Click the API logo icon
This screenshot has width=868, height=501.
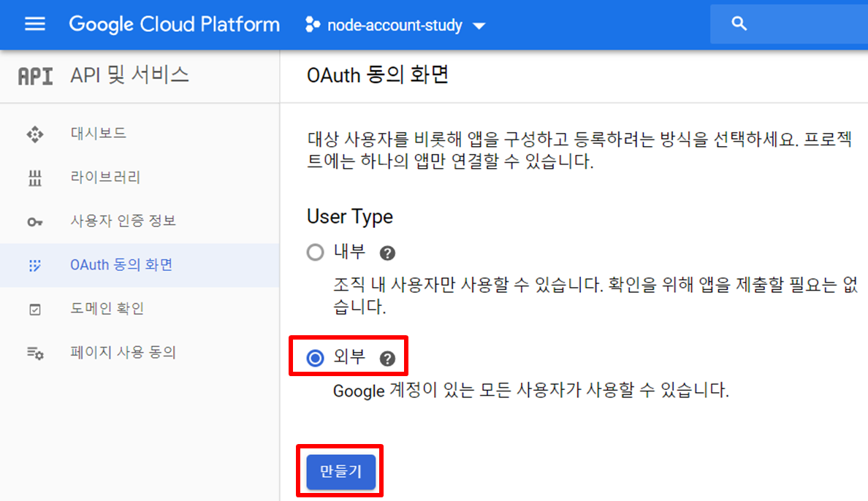click(35, 77)
